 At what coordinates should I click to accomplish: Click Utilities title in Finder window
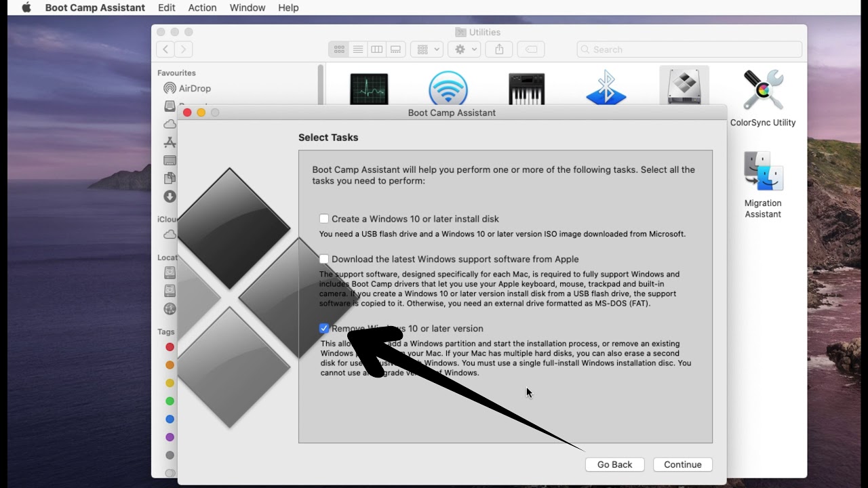click(485, 32)
